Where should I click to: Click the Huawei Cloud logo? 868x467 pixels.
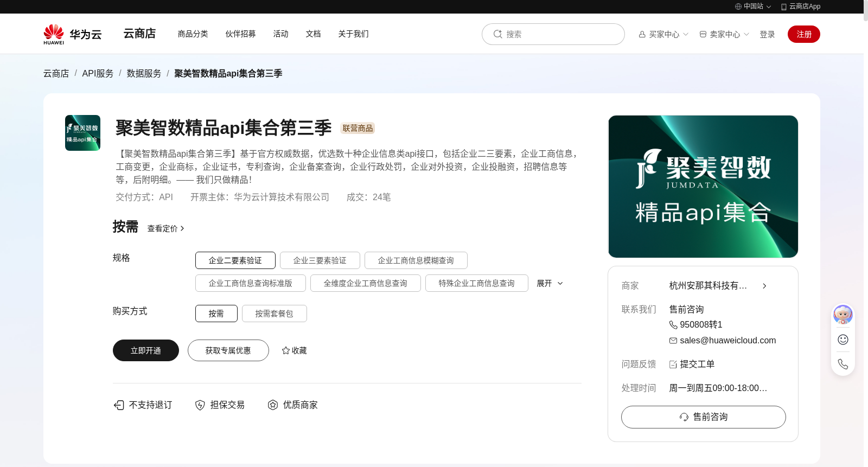(x=73, y=34)
